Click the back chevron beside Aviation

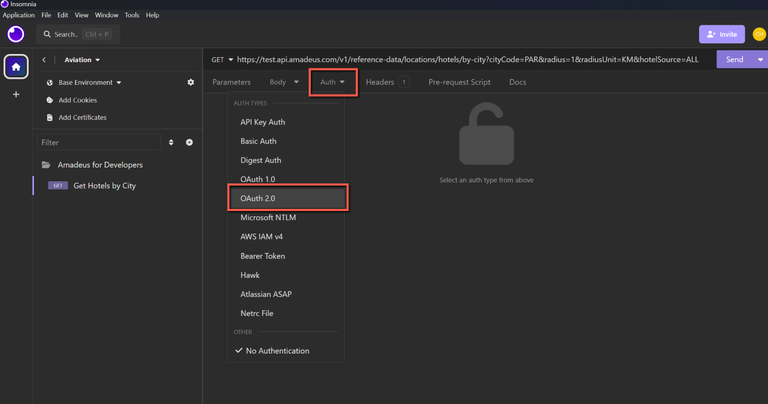click(44, 60)
